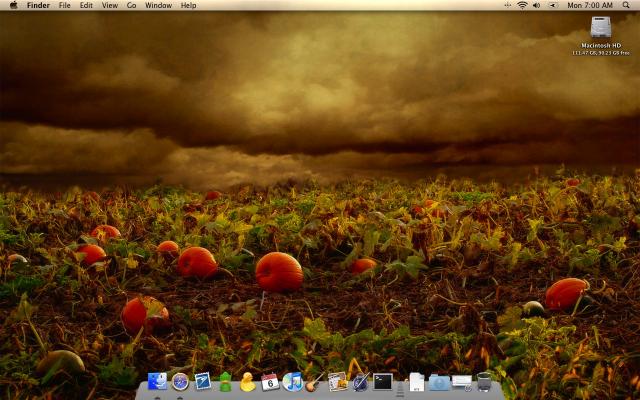
Task: Select the Macintosh HD desktop drive
Action: click(x=600, y=30)
